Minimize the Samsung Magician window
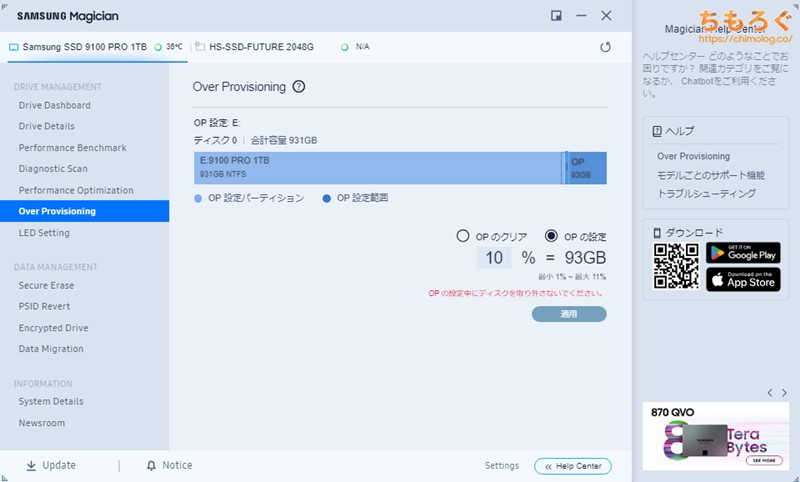Screen dimensions: 800x482 click(581, 16)
